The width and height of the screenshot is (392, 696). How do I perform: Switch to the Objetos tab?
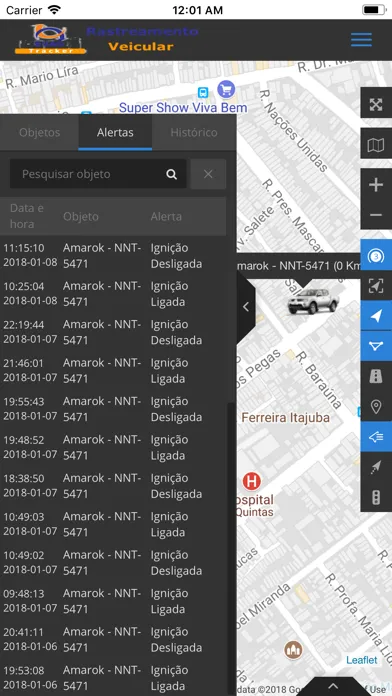[40, 132]
